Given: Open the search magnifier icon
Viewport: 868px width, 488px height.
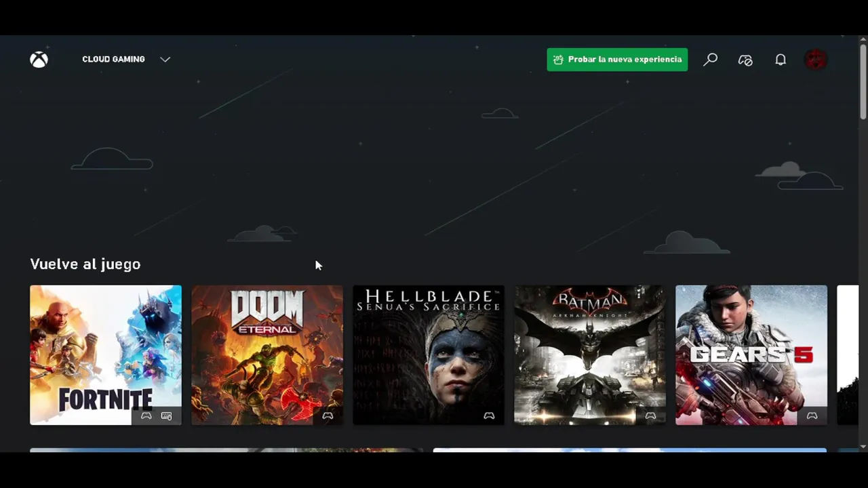Looking at the screenshot, I should coord(710,60).
